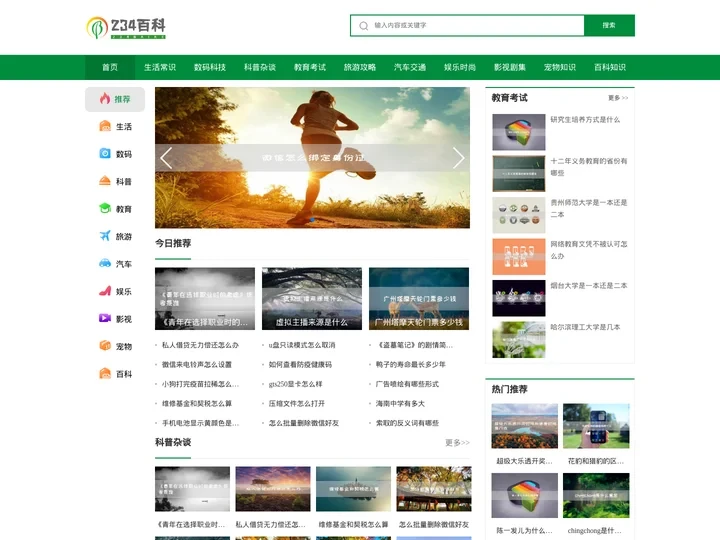Open 怎么批量删除微信好友 list item

click(x=304, y=423)
